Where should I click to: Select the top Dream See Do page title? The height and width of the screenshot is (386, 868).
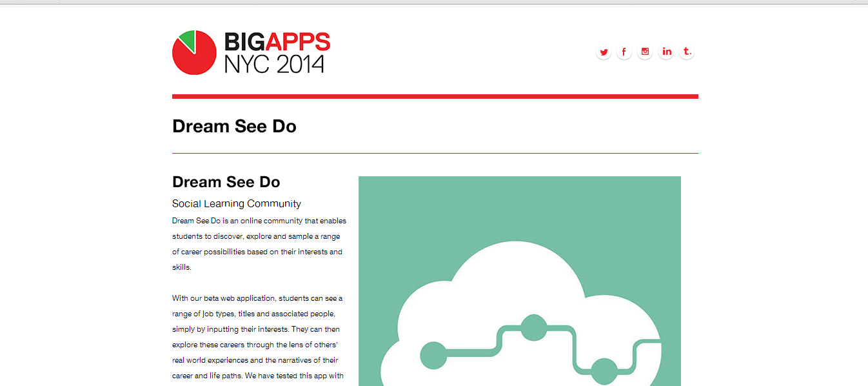click(x=234, y=127)
